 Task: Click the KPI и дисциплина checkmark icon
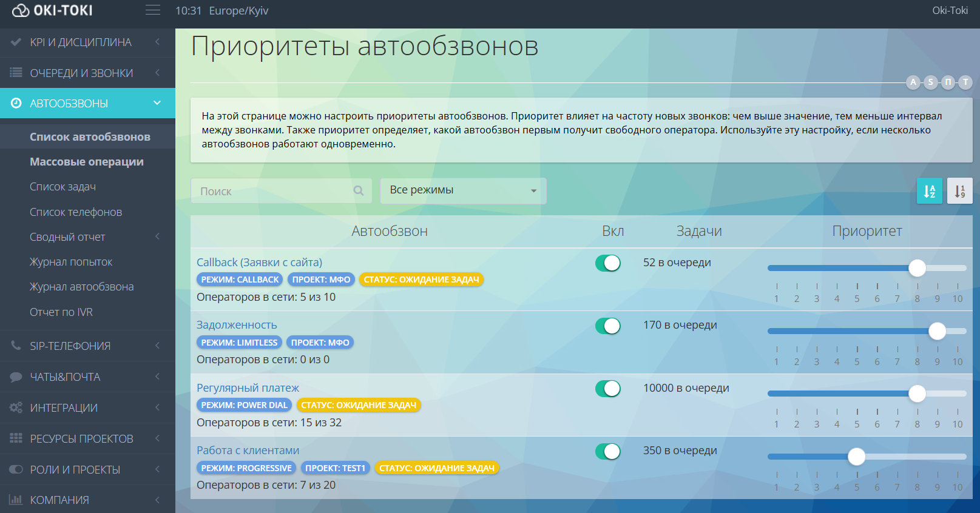tap(16, 42)
